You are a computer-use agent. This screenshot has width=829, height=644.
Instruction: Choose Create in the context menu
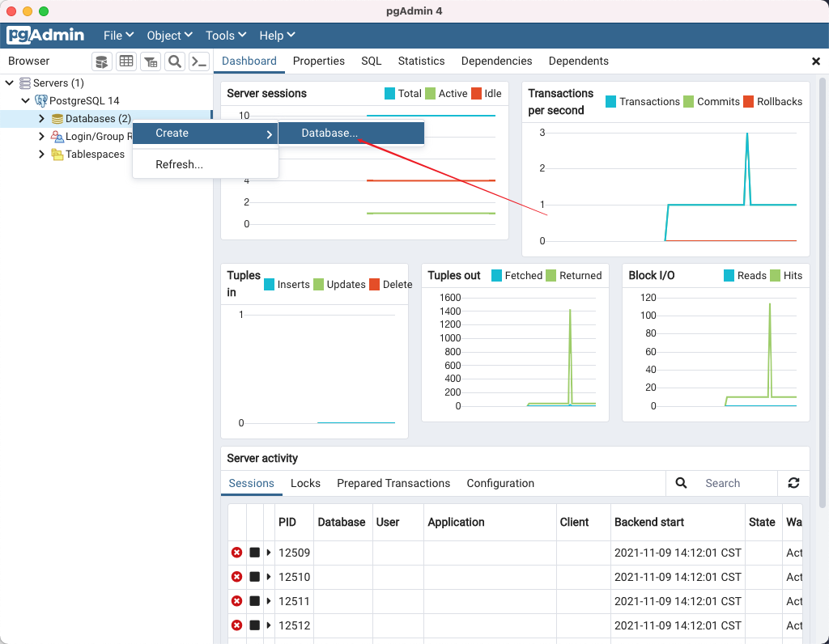point(205,133)
